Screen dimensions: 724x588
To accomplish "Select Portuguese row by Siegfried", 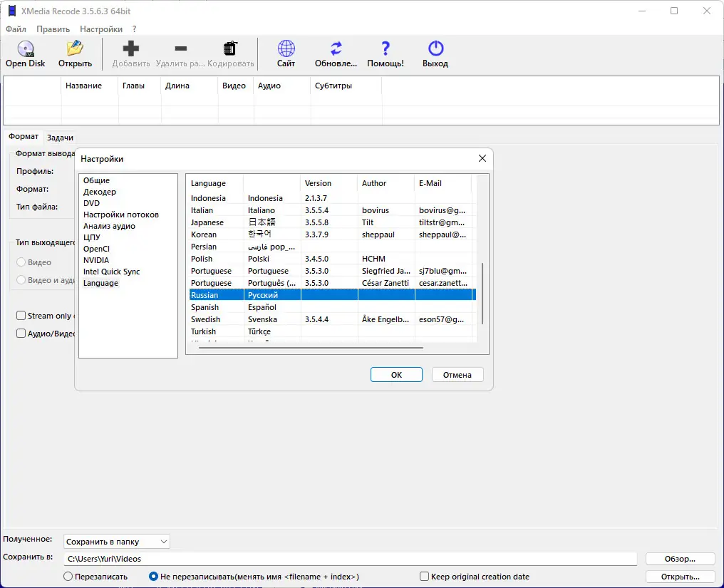I will [x=333, y=271].
